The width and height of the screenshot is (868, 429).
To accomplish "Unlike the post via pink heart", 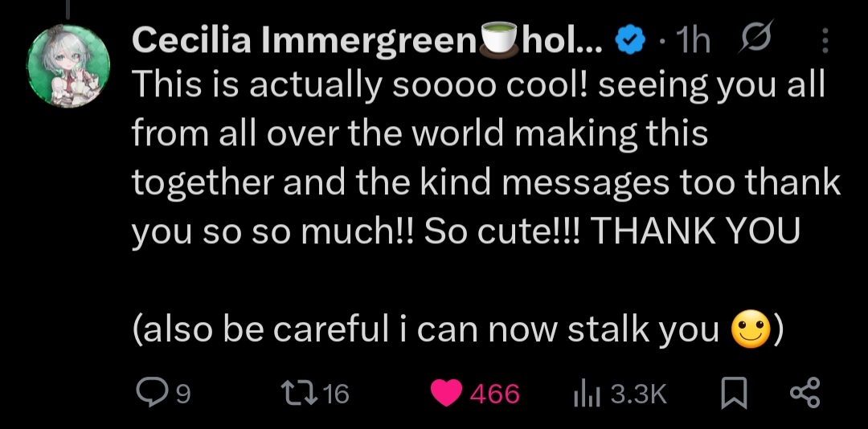I will click(446, 394).
